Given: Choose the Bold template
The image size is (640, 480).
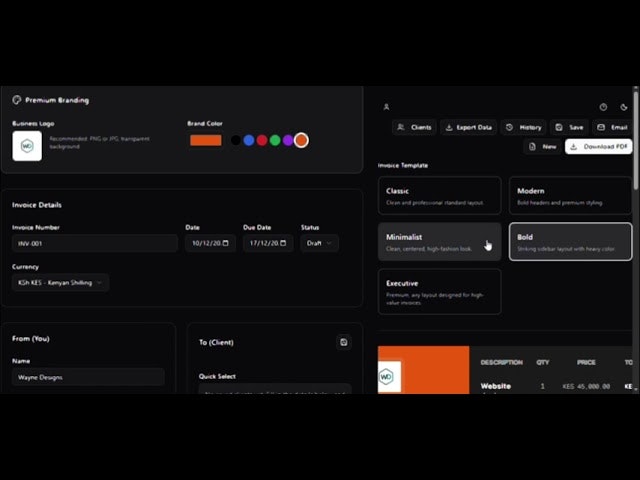Looking at the screenshot, I should 570,242.
